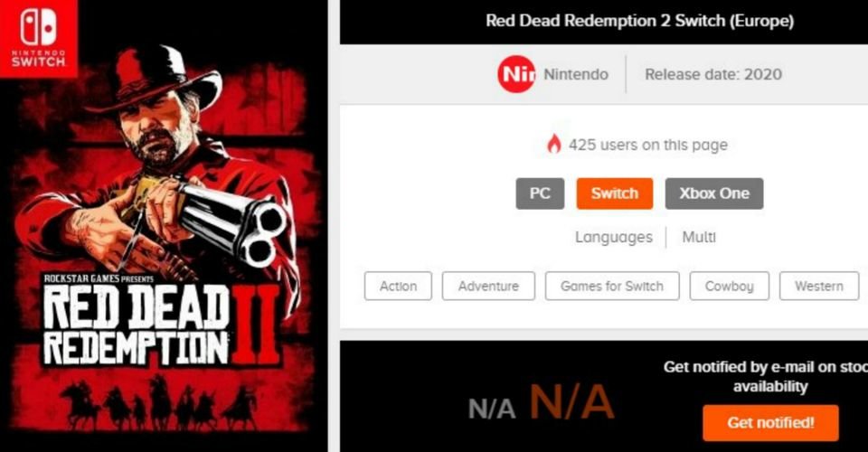This screenshot has height=452, width=868.
Task: Click the Red Dead Redemption 2 Switch title
Action: (x=640, y=21)
